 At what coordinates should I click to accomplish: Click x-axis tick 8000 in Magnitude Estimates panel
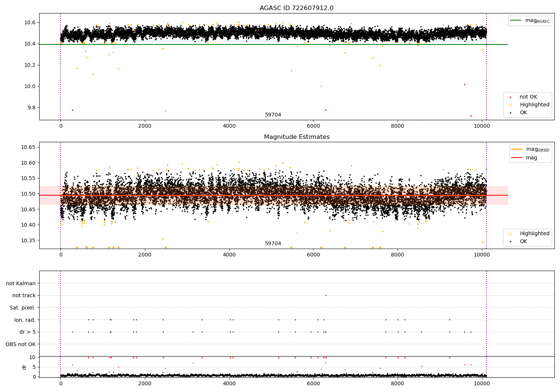(398, 255)
